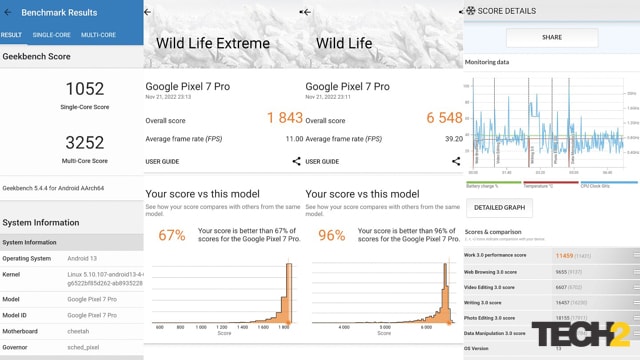Screen dimensions: 640x360
Task: Share the Wild Life score result
Action: point(456,161)
